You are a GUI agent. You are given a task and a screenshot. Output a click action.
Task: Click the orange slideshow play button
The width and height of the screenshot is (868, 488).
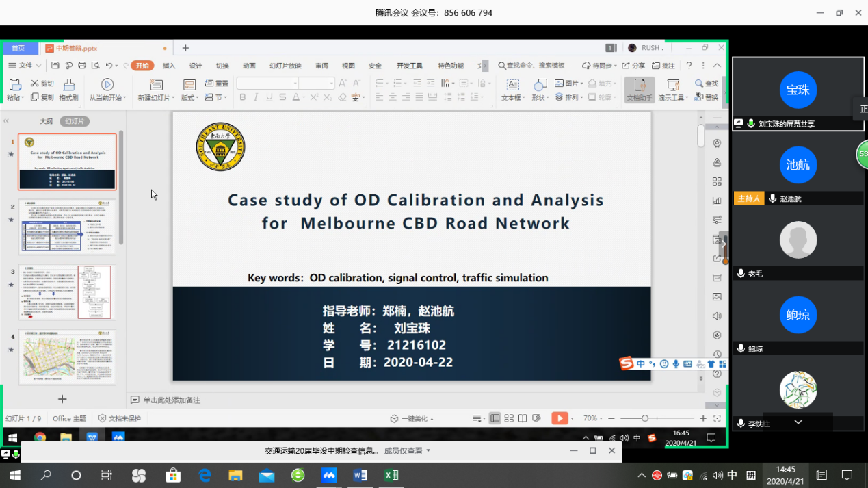[x=559, y=418]
